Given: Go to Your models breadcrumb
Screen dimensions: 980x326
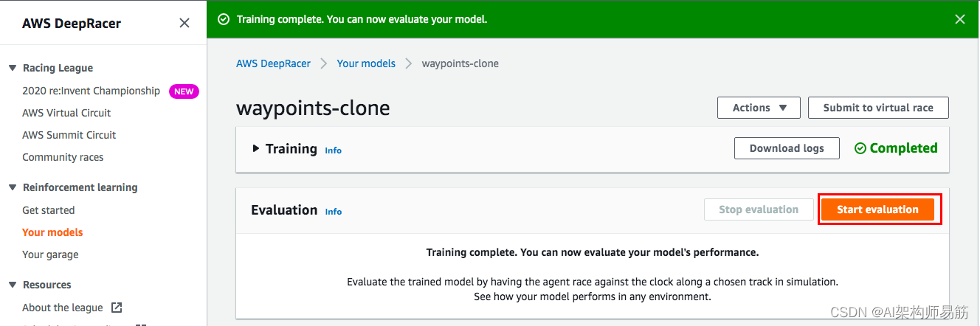Looking at the screenshot, I should pyautogui.click(x=366, y=63).
